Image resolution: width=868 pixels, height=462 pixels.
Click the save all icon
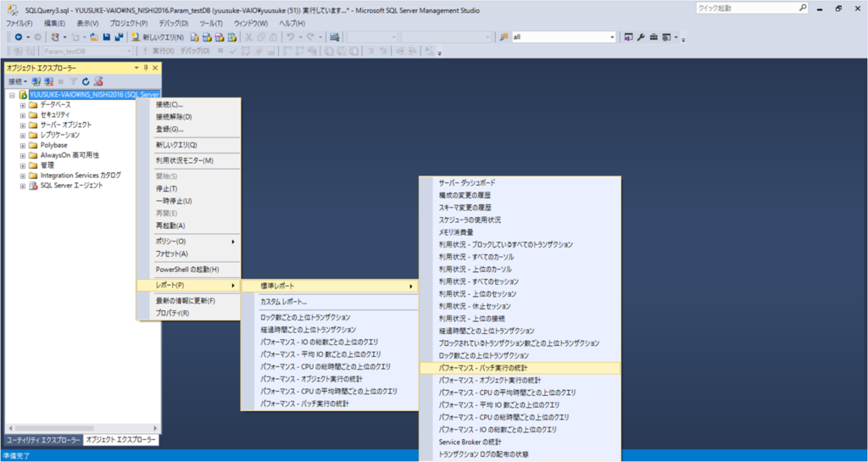tap(119, 37)
